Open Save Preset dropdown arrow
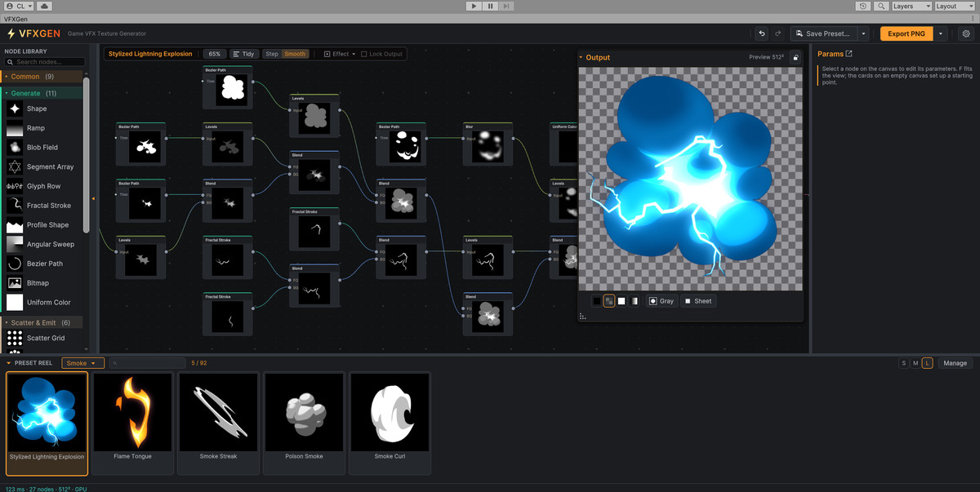Viewport: 980px width, 492px height. [863, 33]
